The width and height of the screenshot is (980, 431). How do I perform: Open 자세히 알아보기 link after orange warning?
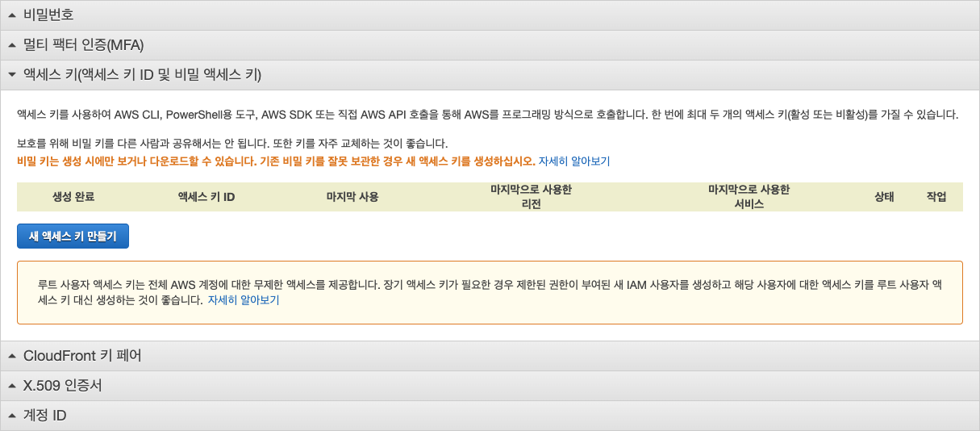[x=574, y=161]
